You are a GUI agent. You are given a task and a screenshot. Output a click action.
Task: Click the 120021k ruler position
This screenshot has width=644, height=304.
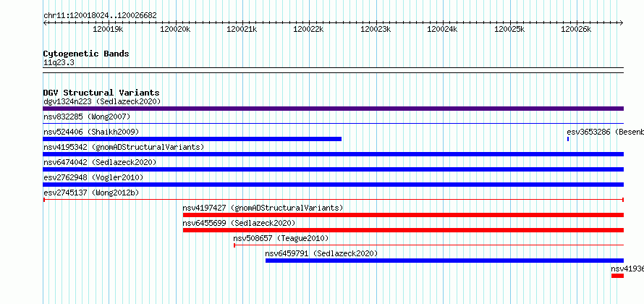click(x=242, y=29)
